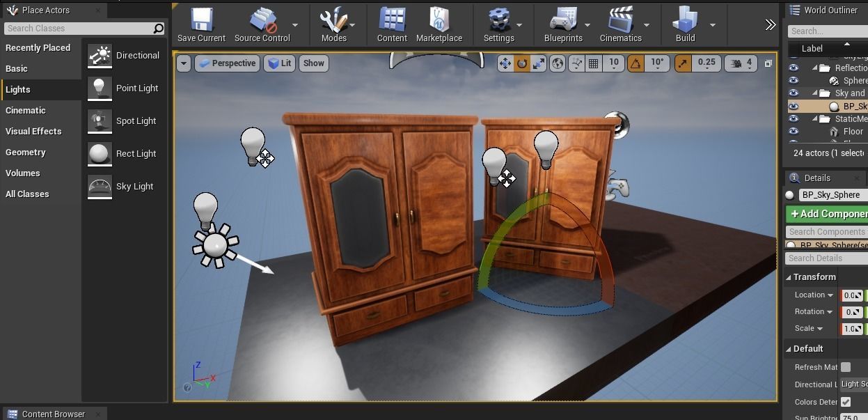Open the grid snap value 10 dropdown
The image size is (868, 420).
coord(613,63)
